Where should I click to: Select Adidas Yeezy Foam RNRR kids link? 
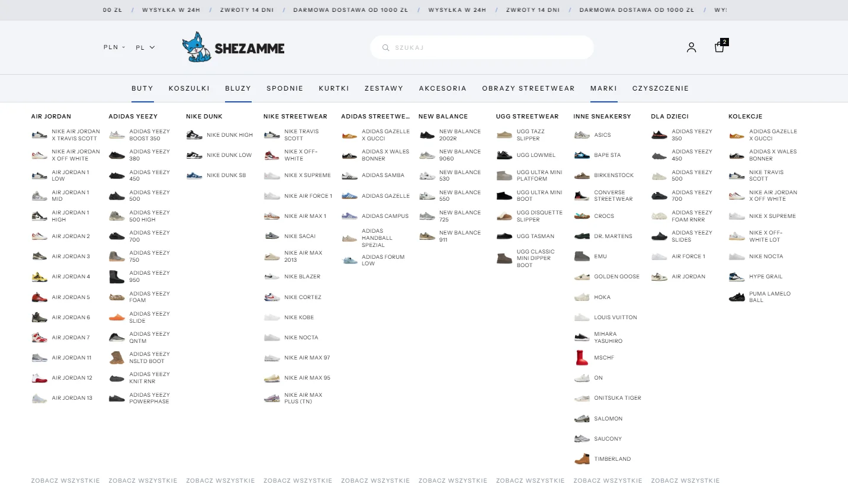[x=692, y=216]
